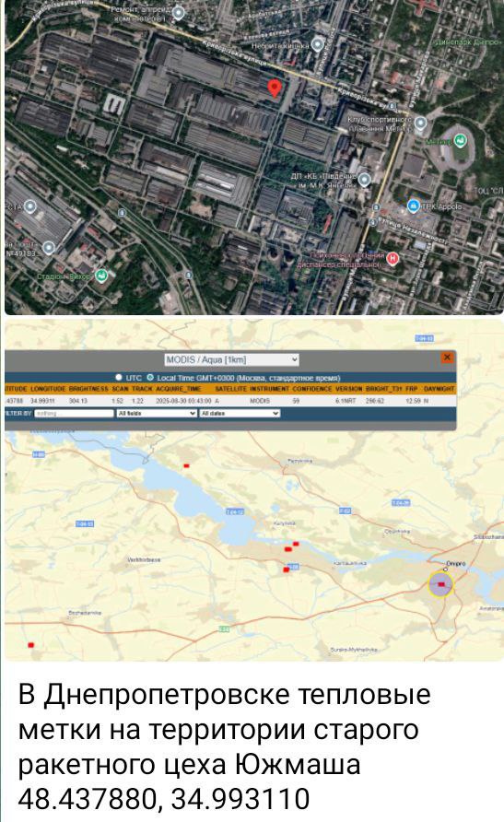Select the red thermal marker north of reservoir
The height and width of the screenshot is (822, 504).
pyautogui.click(x=186, y=465)
